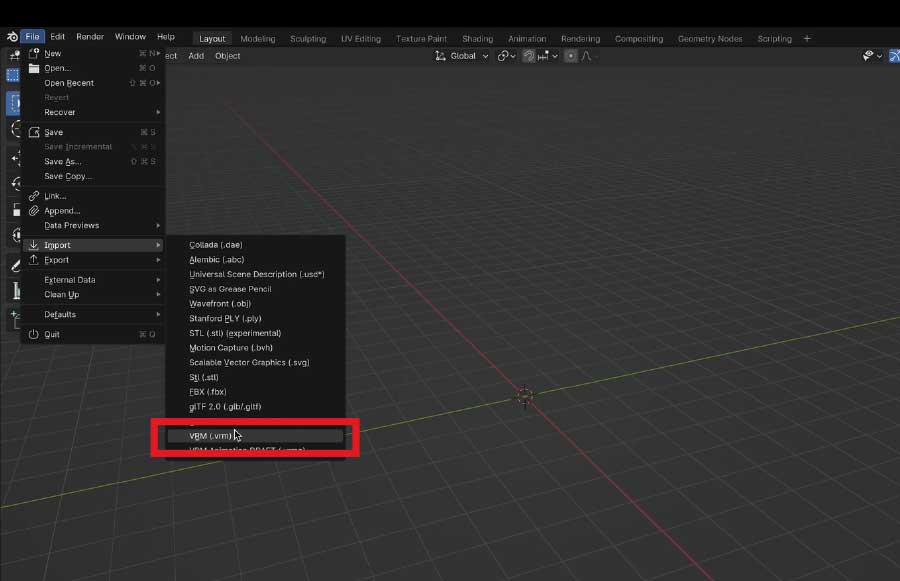
Task: Open the pivot point dropdown arrow
Action: 513,56
